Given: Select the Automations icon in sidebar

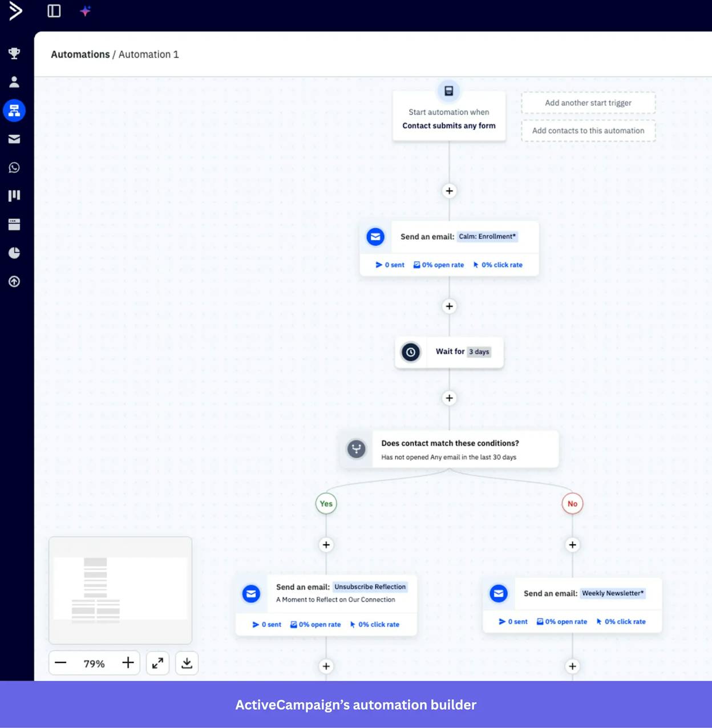Looking at the screenshot, I should (x=14, y=110).
